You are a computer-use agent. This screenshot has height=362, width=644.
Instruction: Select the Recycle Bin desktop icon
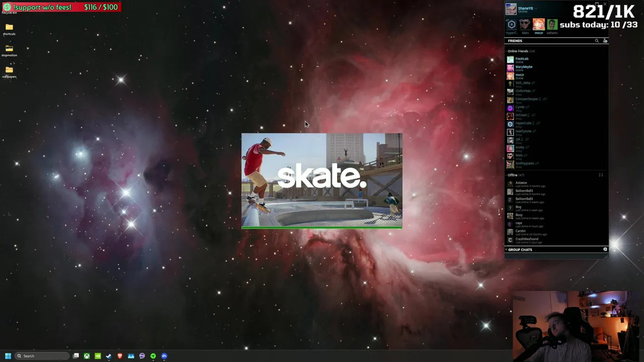pyautogui.click(x=9, y=13)
